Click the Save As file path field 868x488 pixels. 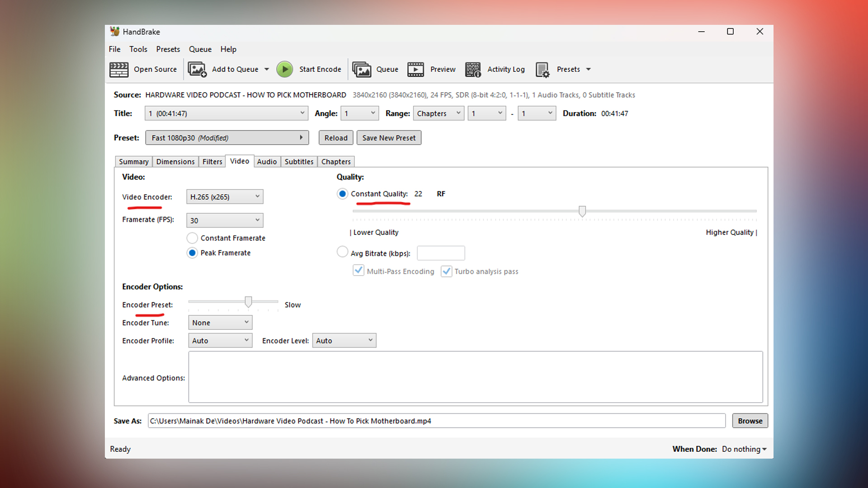pyautogui.click(x=437, y=421)
